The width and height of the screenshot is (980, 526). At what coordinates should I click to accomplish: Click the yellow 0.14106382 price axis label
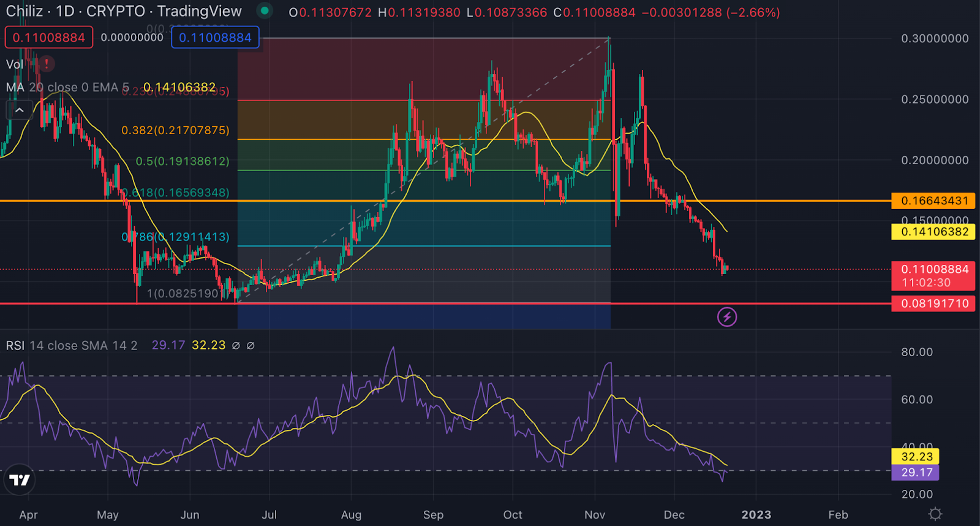tap(933, 232)
